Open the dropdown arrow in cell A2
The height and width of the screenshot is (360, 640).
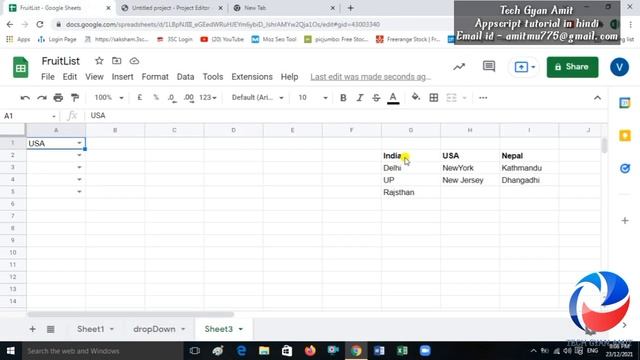click(79, 155)
